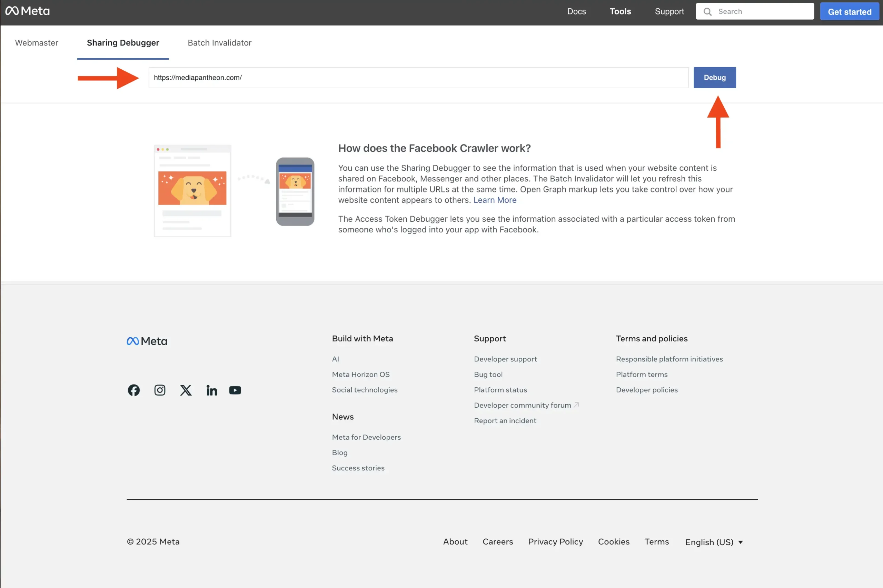Viewport: 883px width, 588px height.
Task: Open the Support menu in header
Action: pos(669,11)
